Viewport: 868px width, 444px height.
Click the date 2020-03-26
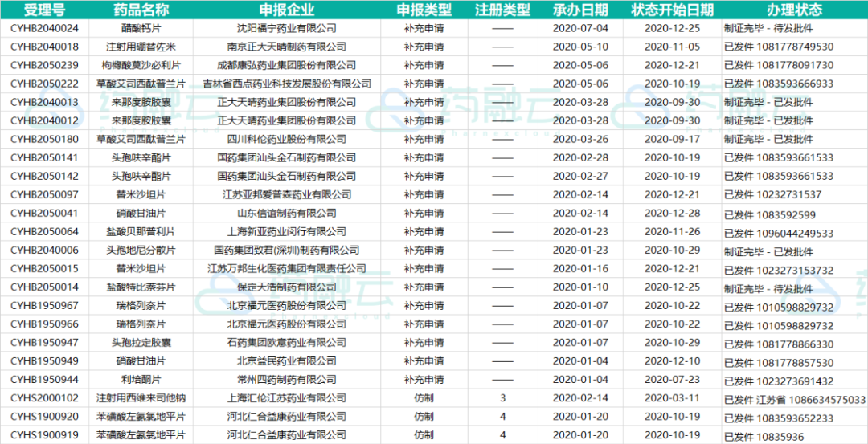[x=580, y=140]
